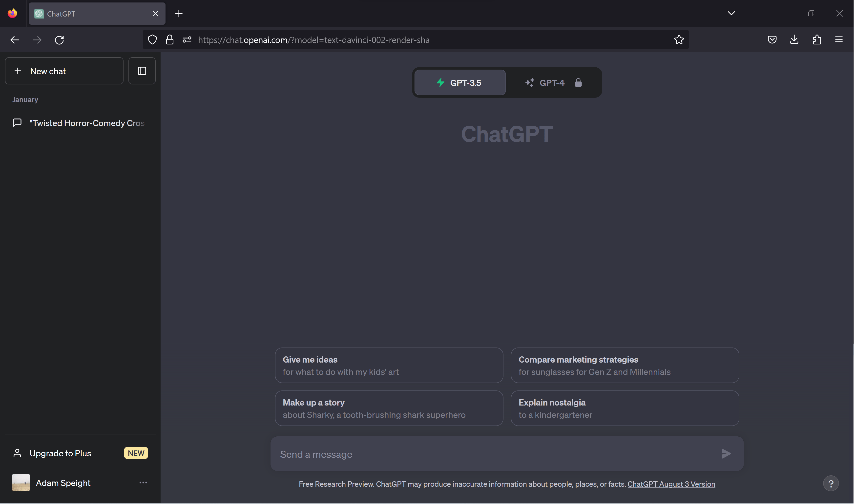The image size is (854, 504).
Task: Select the locked GPT-4 model
Action: (554, 82)
